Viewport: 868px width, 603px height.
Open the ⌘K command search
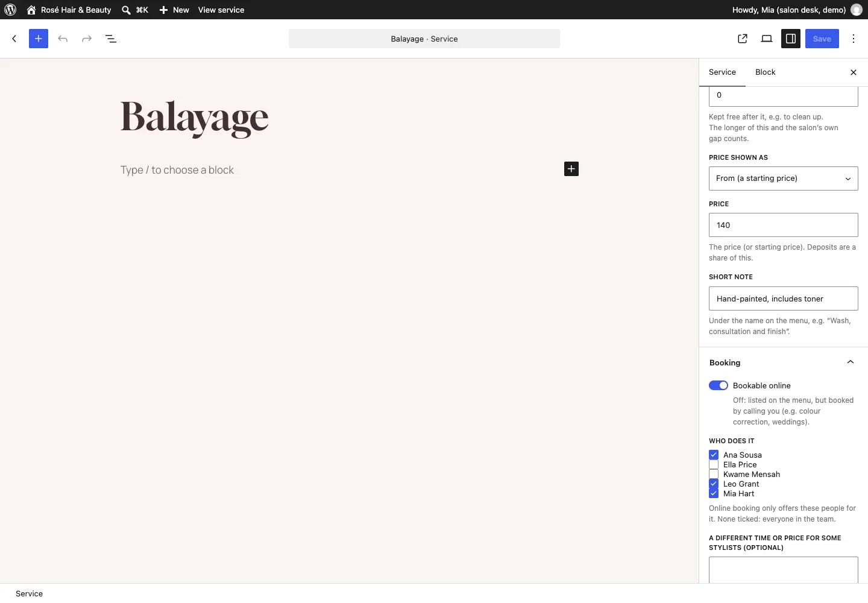135,10
